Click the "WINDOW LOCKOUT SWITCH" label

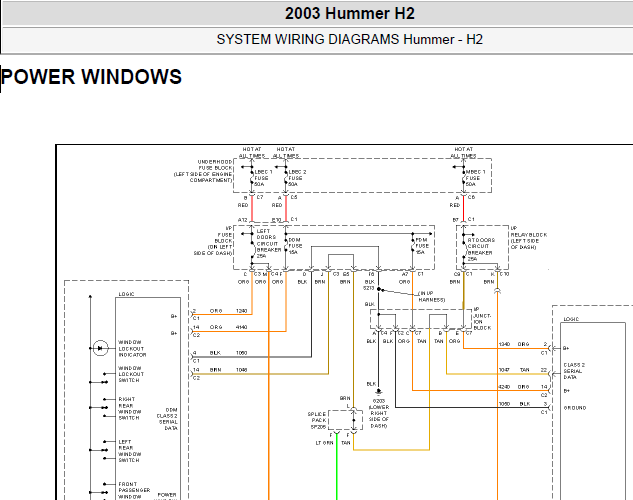click(131, 374)
